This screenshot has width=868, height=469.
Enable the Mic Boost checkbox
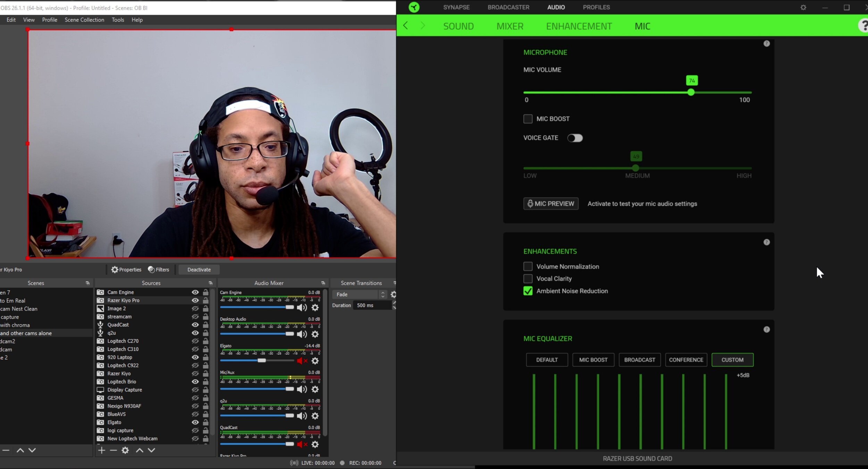click(528, 119)
